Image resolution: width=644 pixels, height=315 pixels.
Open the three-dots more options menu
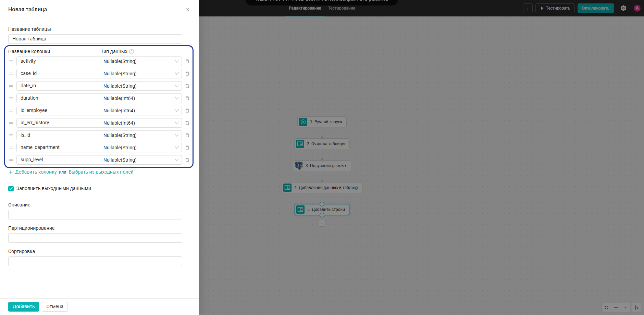(528, 8)
